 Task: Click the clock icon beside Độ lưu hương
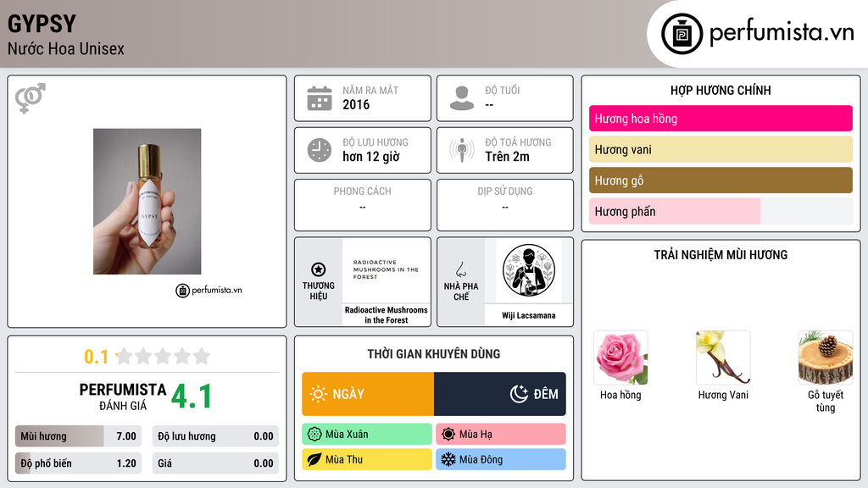click(320, 150)
